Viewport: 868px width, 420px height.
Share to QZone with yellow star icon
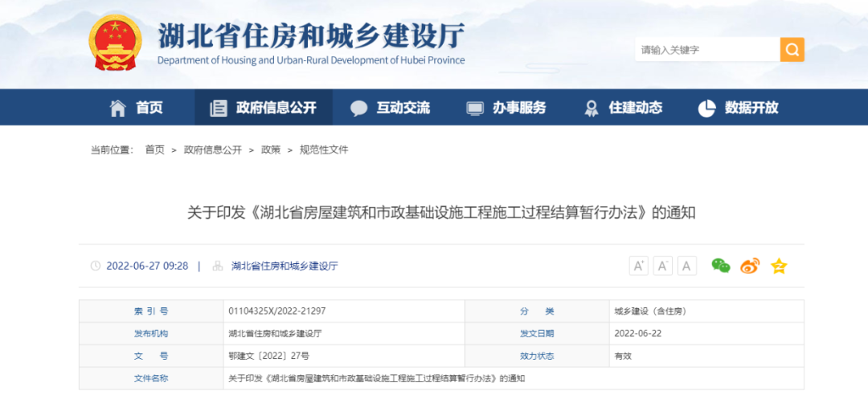coord(779,266)
